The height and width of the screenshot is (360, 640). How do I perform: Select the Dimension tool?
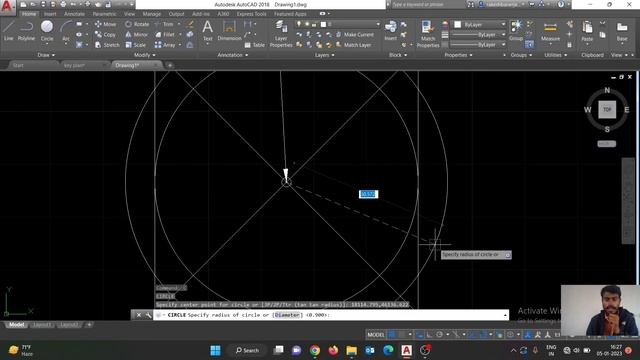click(229, 31)
